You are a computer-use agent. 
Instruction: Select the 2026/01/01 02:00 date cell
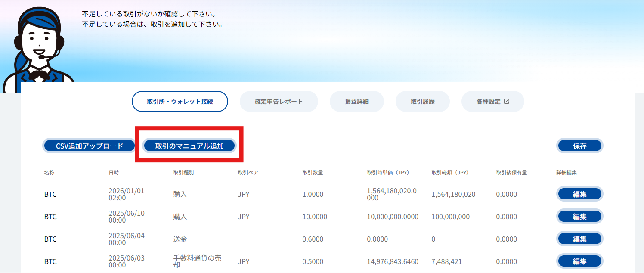click(x=127, y=194)
